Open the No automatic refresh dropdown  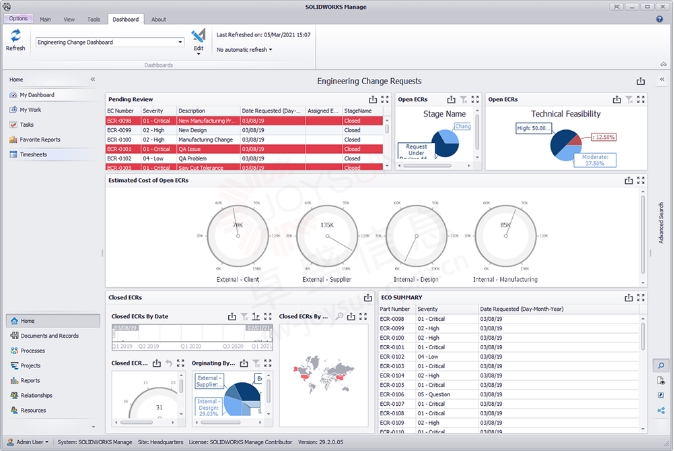point(244,50)
